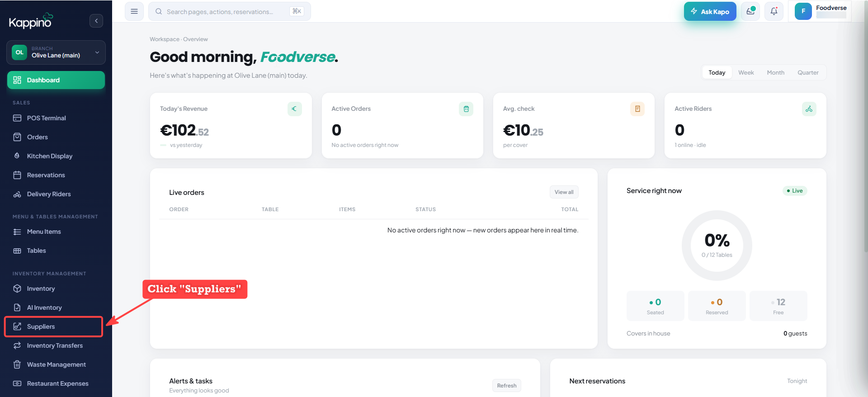Click the Suppliers icon in sidebar
868x397 pixels.
pyautogui.click(x=17, y=326)
